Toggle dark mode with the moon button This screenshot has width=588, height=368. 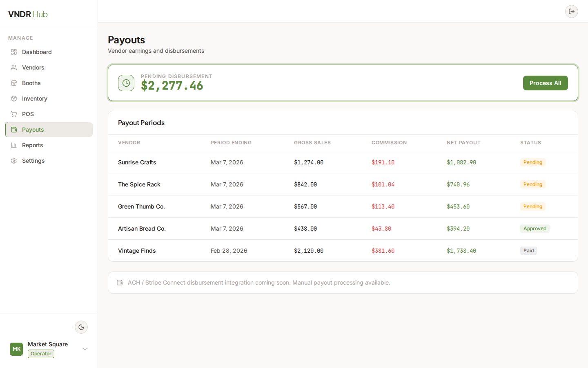[x=81, y=327]
